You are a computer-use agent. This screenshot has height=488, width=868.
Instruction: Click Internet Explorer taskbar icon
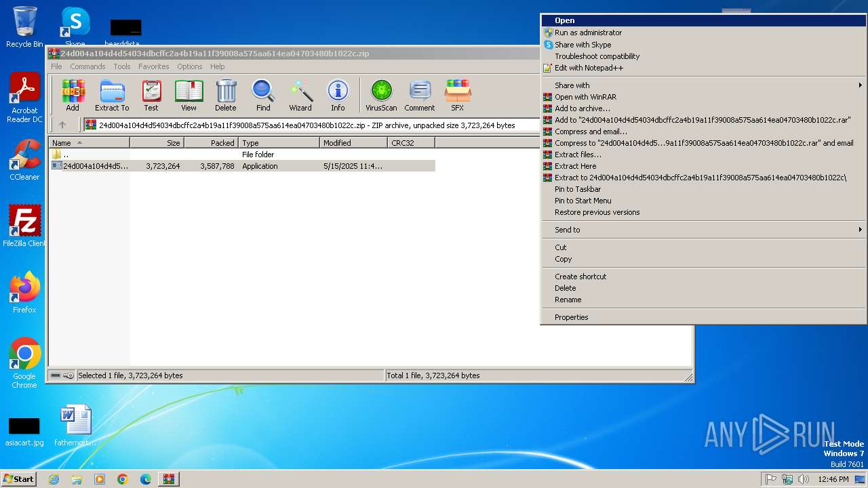point(54,479)
